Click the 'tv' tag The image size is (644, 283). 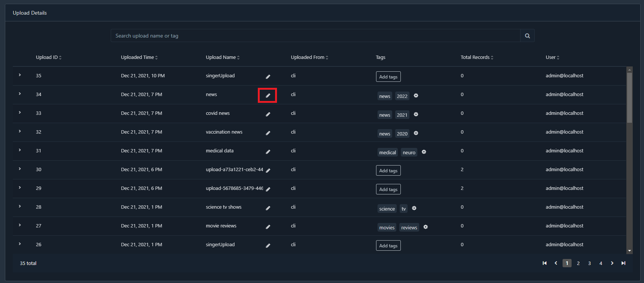(x=404, y=209)
